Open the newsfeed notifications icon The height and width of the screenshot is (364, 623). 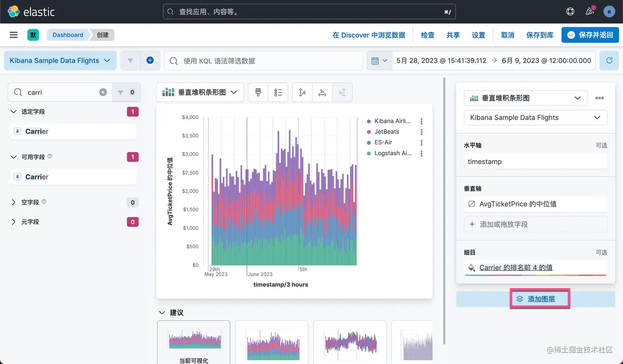coord(590,12)
